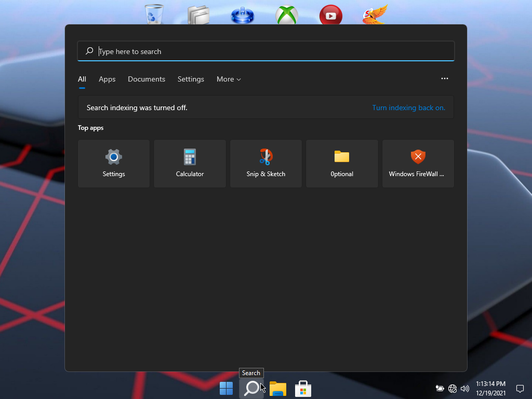Open Microsoft Store from the taskbar
This screenshot has height=399, width=532.
pos(303,389)
